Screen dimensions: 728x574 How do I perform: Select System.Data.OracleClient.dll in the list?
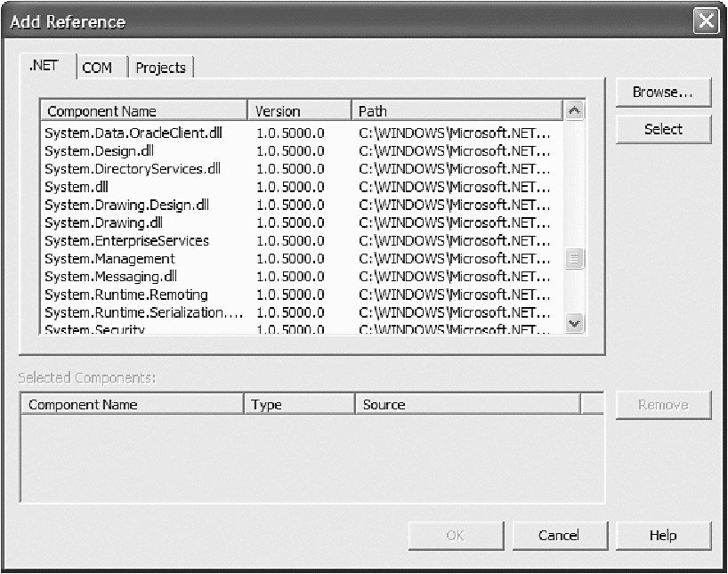pyautogui.click(x=133, y=133)
